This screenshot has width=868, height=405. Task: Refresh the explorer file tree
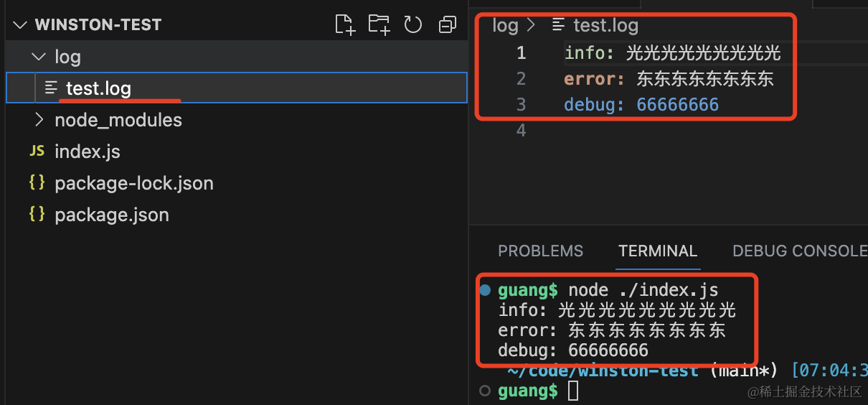coord(412,25)
